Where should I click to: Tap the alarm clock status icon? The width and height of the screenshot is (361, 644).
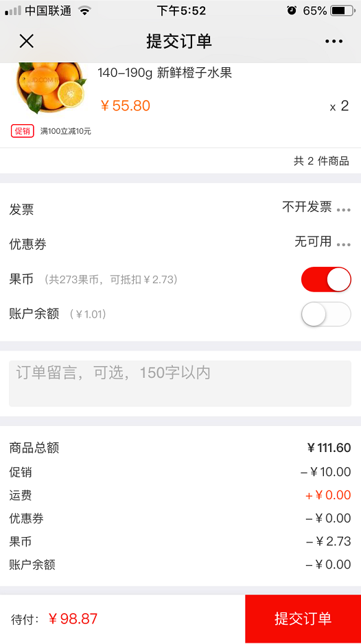click(292, 11)
